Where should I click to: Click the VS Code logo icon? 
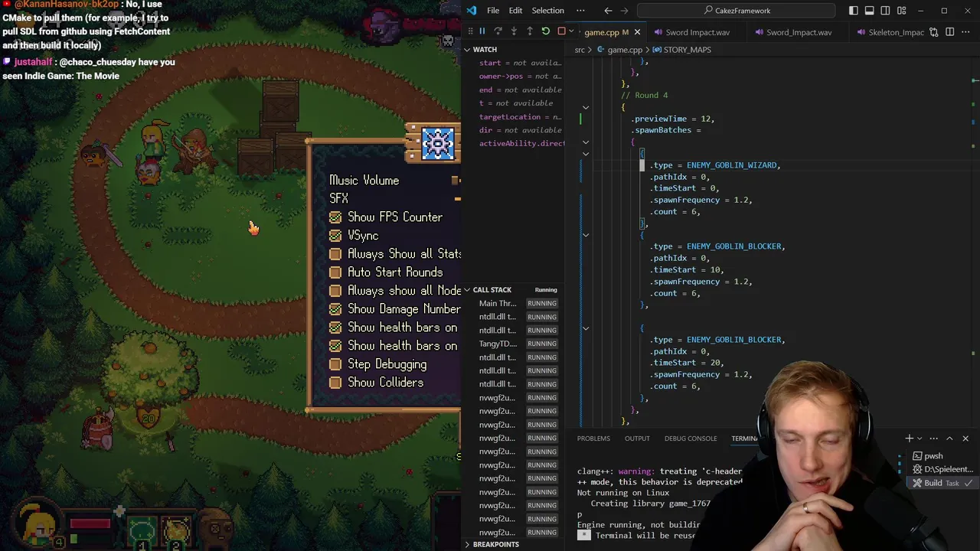(x=472, y=11)
